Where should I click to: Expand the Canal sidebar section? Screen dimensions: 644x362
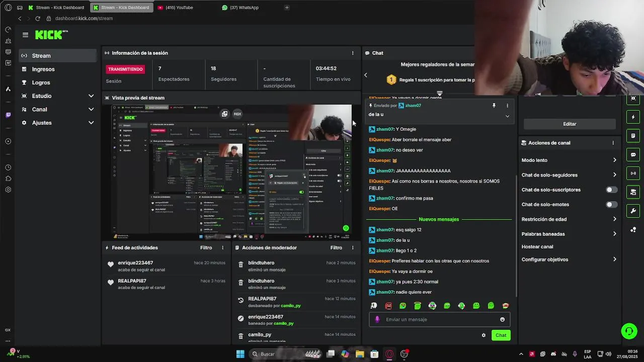coord(91,109)
